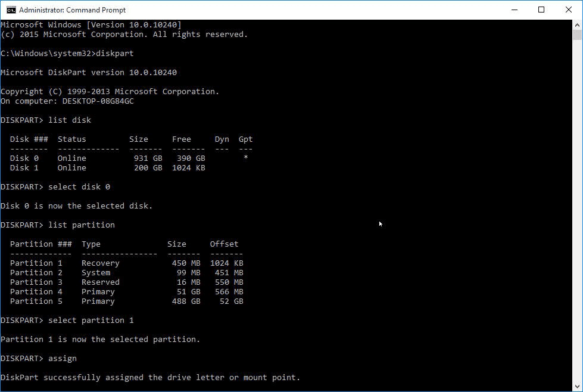Click the 'DiskPart successfully assigned' message line

(150, 378)
